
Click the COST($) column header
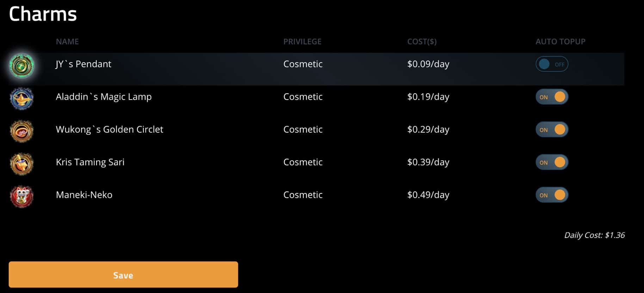[422, 42]
